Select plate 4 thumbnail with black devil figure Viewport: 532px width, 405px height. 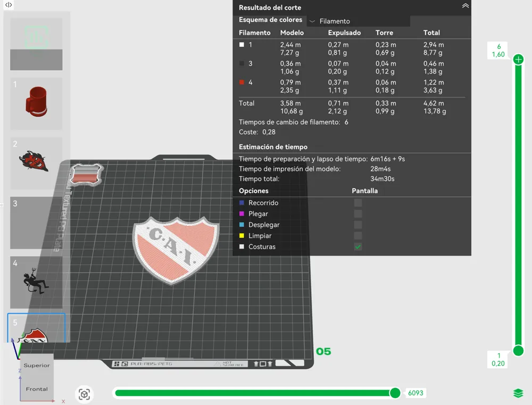[x=36, y=282]
